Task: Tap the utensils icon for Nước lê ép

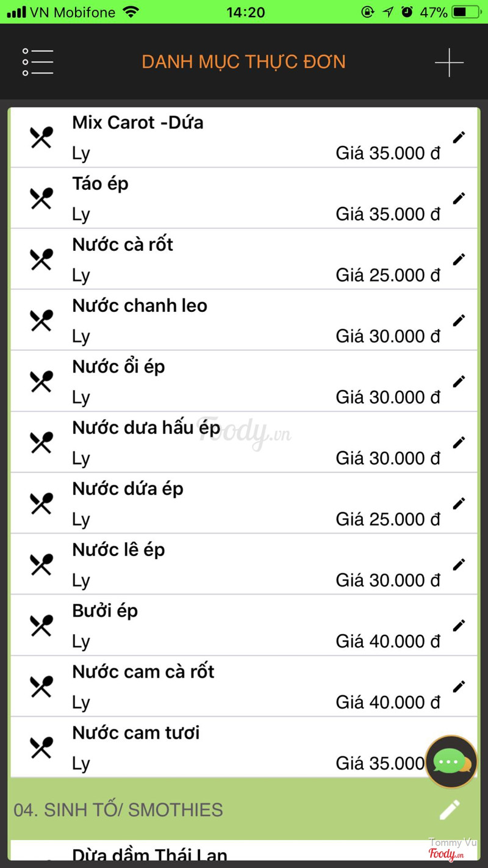Action: [41, 565]
